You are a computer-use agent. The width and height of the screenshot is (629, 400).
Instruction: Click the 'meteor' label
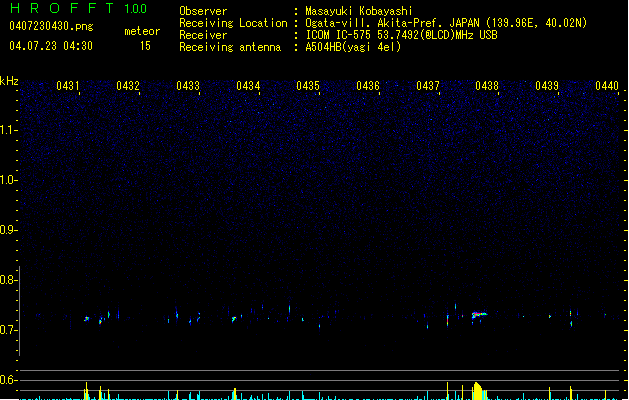point(142,31)
